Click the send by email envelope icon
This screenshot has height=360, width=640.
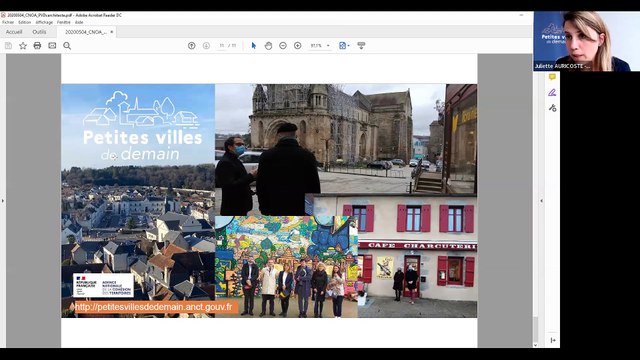(52, 46)
